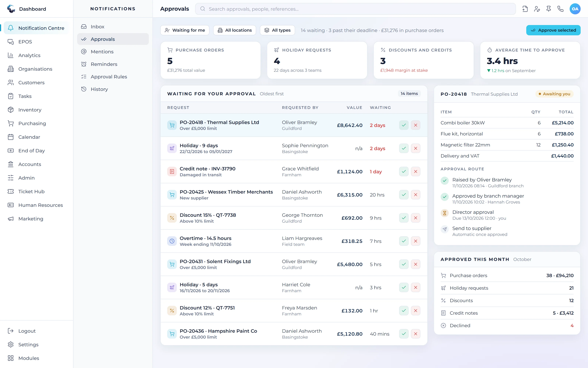Screen dimensions: 588x368
Task: Open Settings in the sidebar
Action: [x=36, y=344]
